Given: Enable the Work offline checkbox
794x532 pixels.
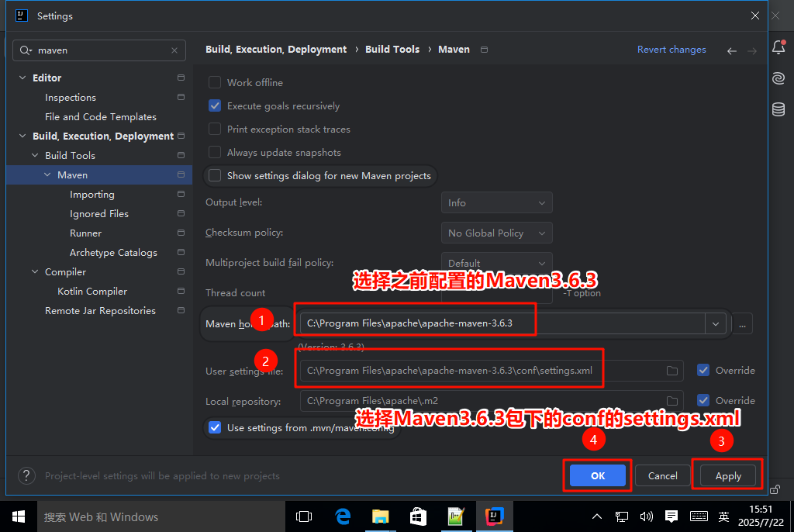Looking at the screenshot, I should click(215, 82).
